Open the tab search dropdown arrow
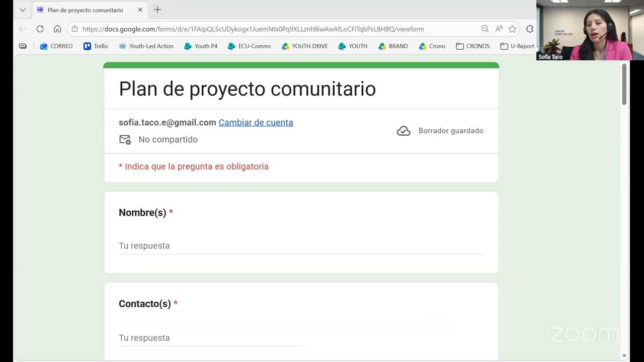Image resolution: width=644 pixels, height=362 pixels. (x=23, y=10)
